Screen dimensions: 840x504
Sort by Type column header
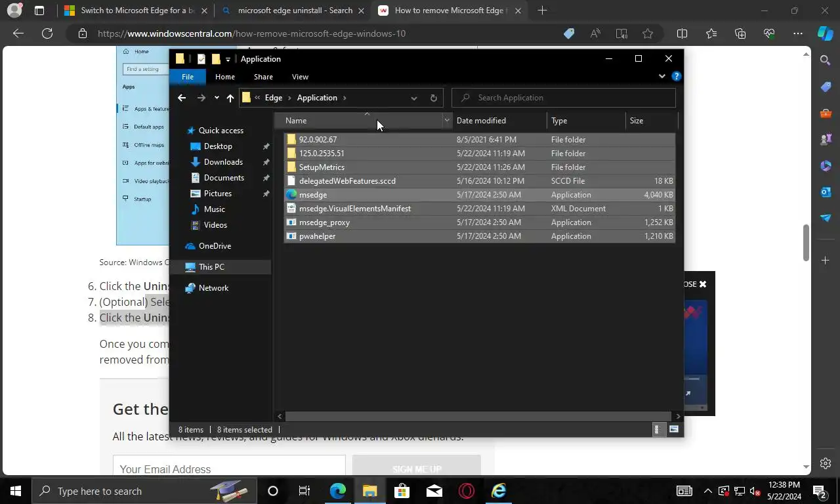pos(585,121)
